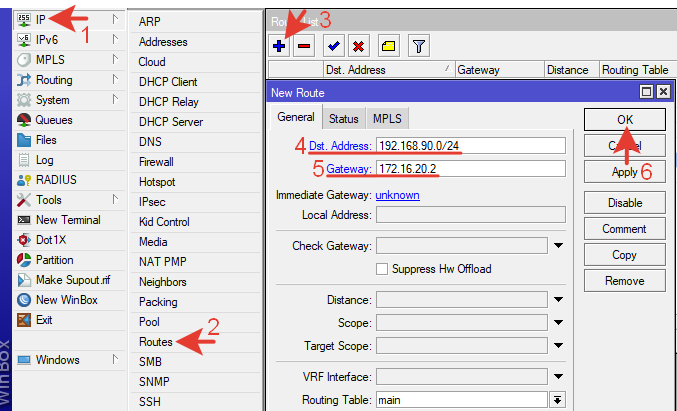Open Hotspot in IP submenu

click(x=157, y=182)
